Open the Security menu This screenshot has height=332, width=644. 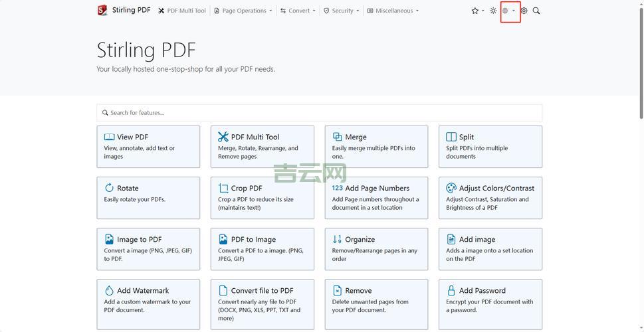(342, 11)
